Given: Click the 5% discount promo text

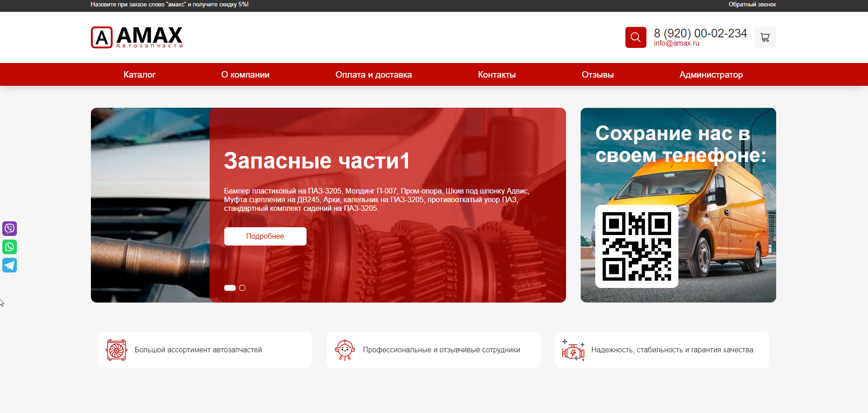Looking at the screenshot, I should pos(169,5).
